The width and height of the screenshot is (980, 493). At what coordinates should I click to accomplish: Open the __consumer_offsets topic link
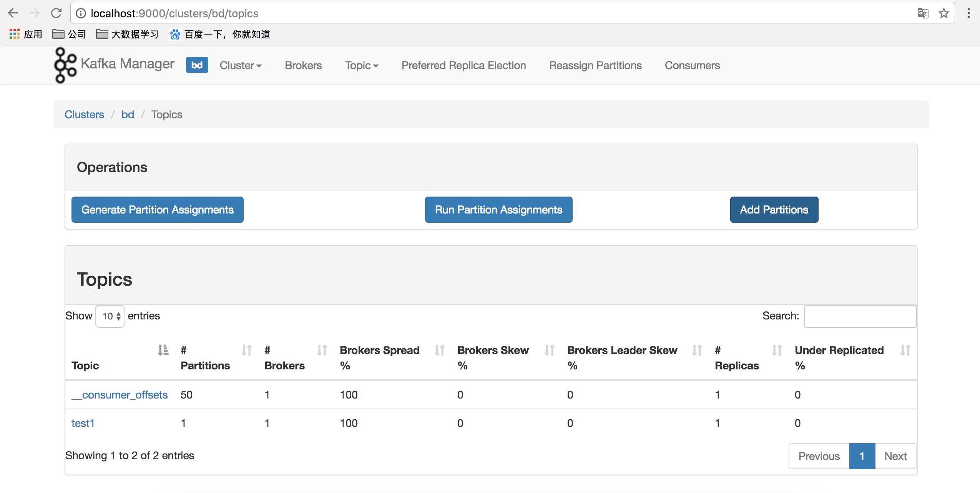click(120, 395)
